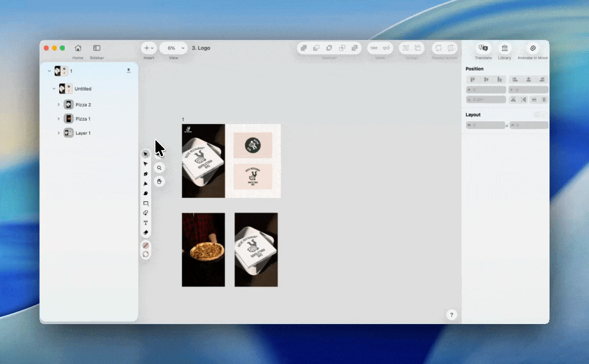Click the help question mark button
Screen dimensions: 589x364
[x=452, y=315]
